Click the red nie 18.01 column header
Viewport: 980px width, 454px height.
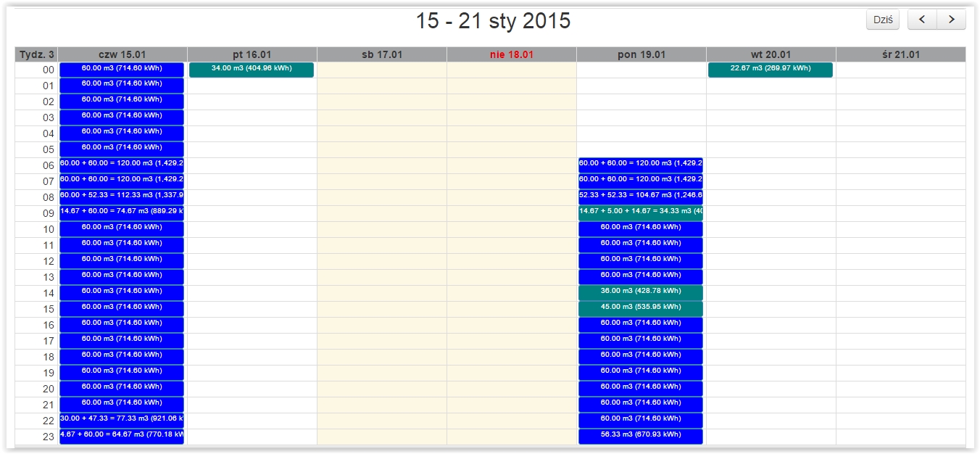pos(512,54)
